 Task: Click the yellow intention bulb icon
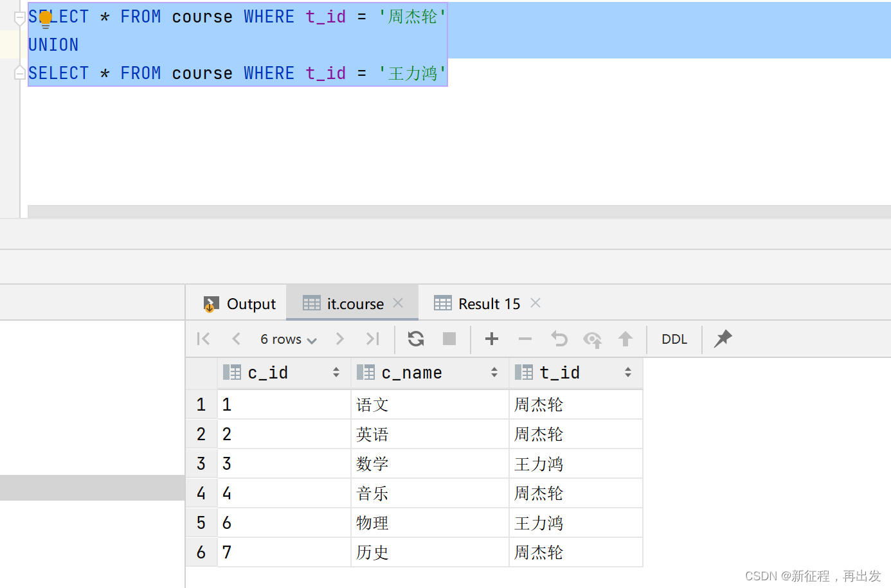point(46,19)
